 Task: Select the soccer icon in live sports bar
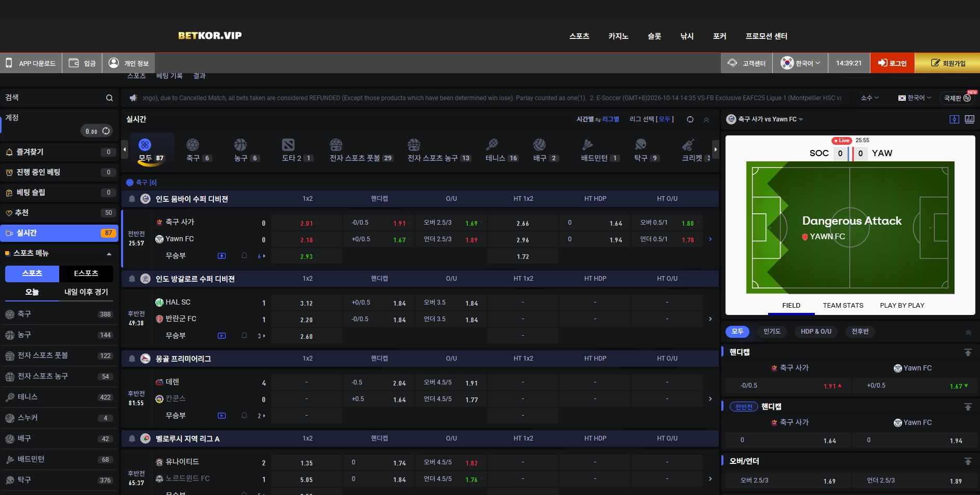point(193,145)
